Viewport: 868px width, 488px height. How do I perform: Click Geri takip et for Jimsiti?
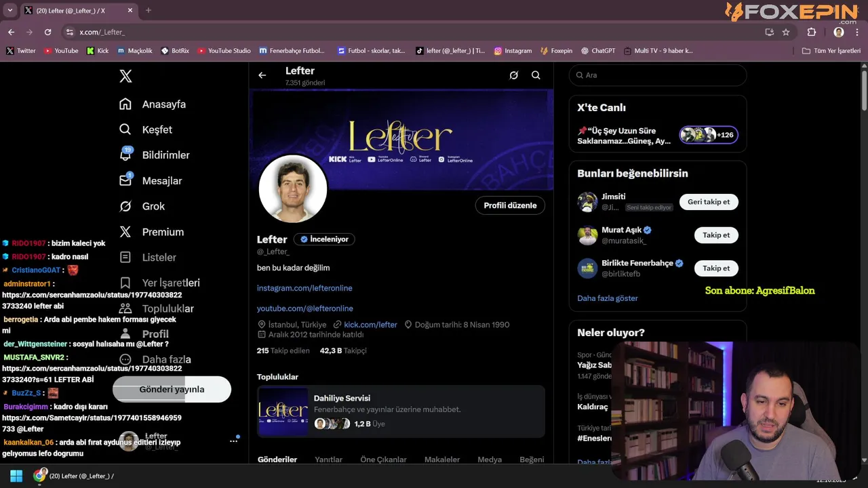[x=709, y=202]
